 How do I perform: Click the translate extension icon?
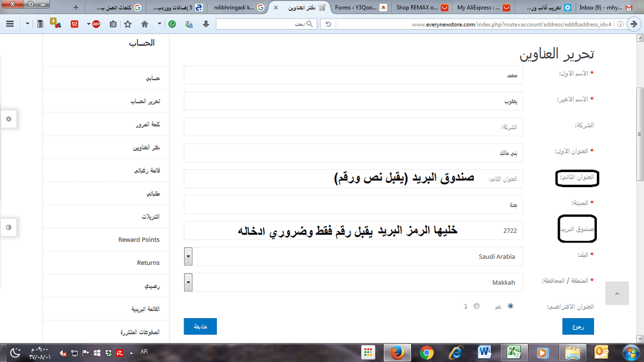188,24
